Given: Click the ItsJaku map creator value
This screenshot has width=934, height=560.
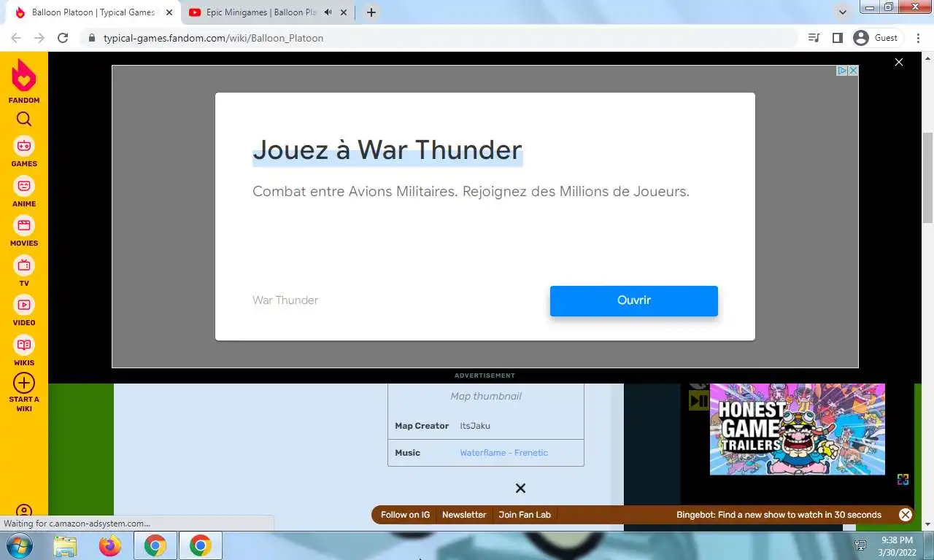Looking at the screenshot, I should 475,426.
